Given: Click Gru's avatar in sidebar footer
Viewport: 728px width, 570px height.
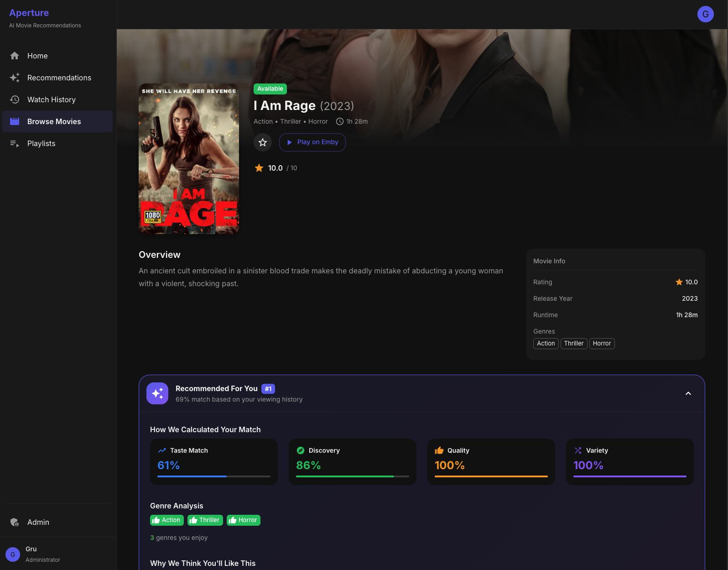Looking at the screenshot, I should coord(13,554).
